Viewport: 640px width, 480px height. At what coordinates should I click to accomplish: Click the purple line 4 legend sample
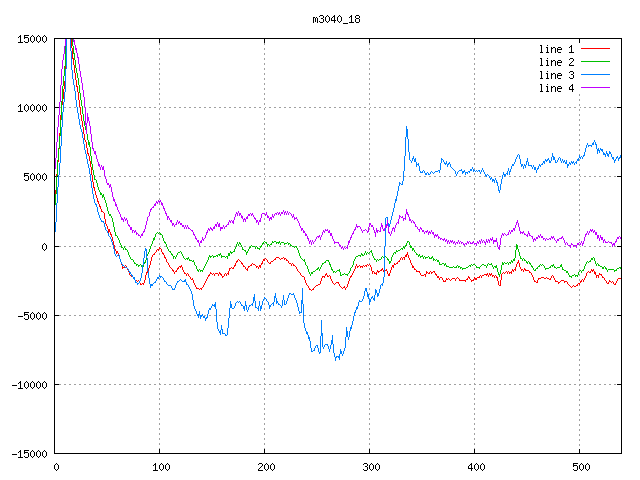point(595,88)
